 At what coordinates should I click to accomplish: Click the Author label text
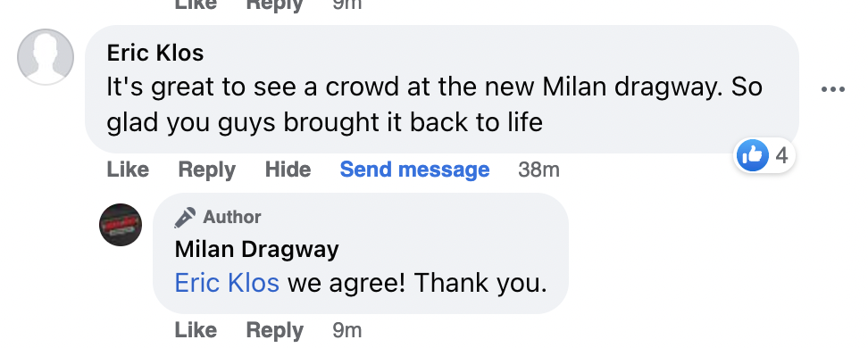(x=232, y=218)
